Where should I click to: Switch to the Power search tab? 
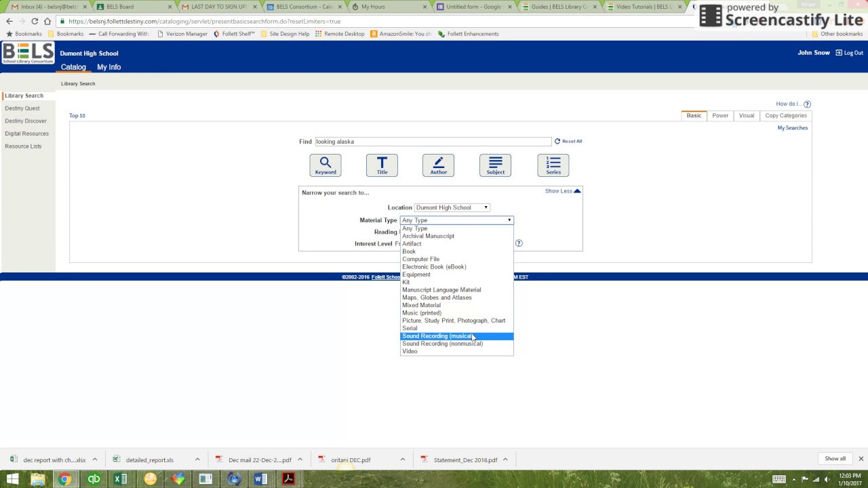coord(719,115)
